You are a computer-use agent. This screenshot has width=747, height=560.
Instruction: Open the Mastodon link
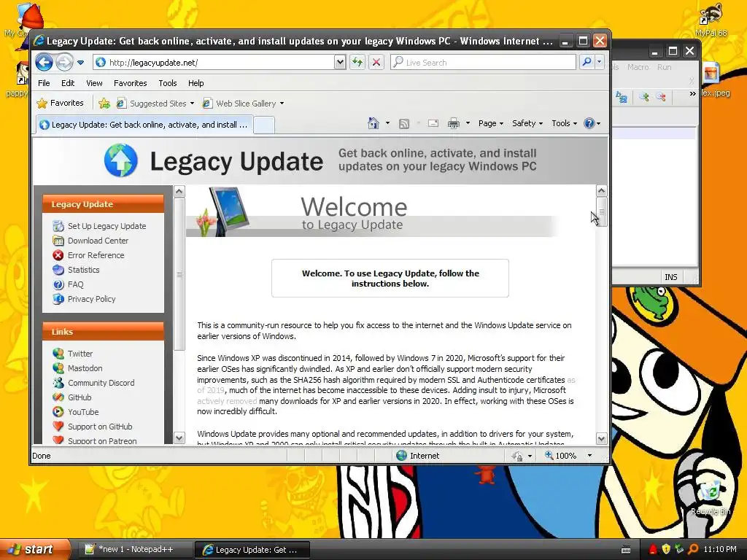(85, 368)
